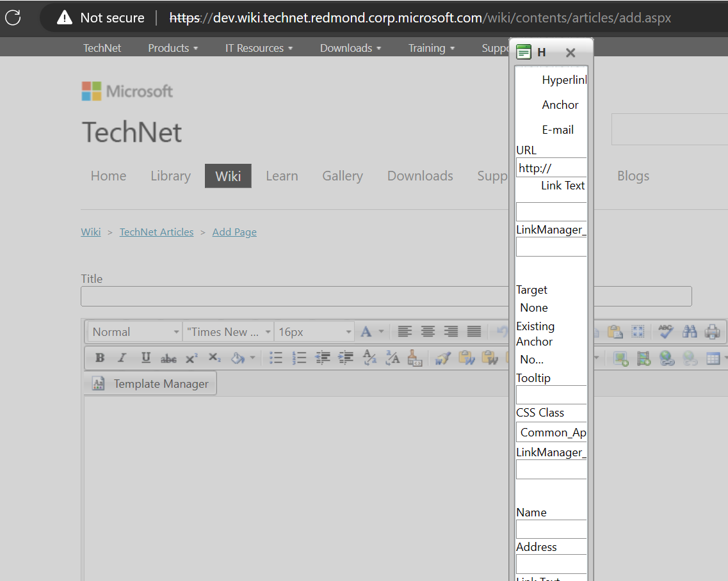Select underline formatting for text
The height and width of the screenshot is (581, 728).
point(145,358)
